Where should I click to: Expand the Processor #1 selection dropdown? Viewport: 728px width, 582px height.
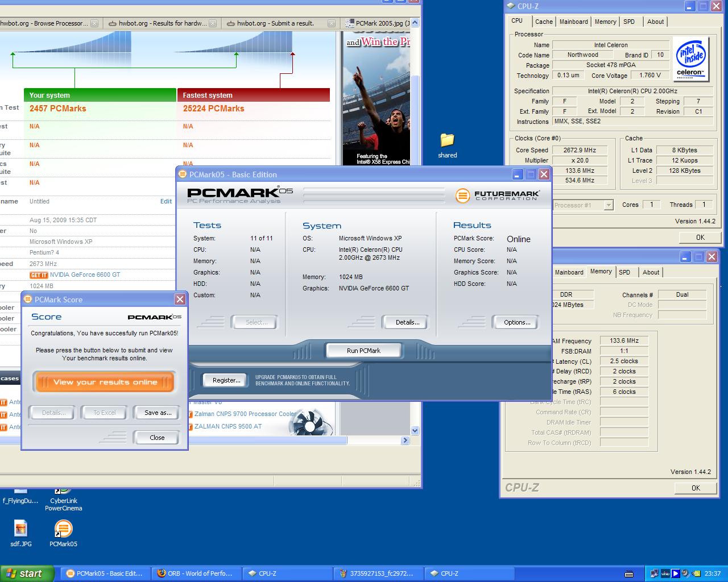coord(609,205)
